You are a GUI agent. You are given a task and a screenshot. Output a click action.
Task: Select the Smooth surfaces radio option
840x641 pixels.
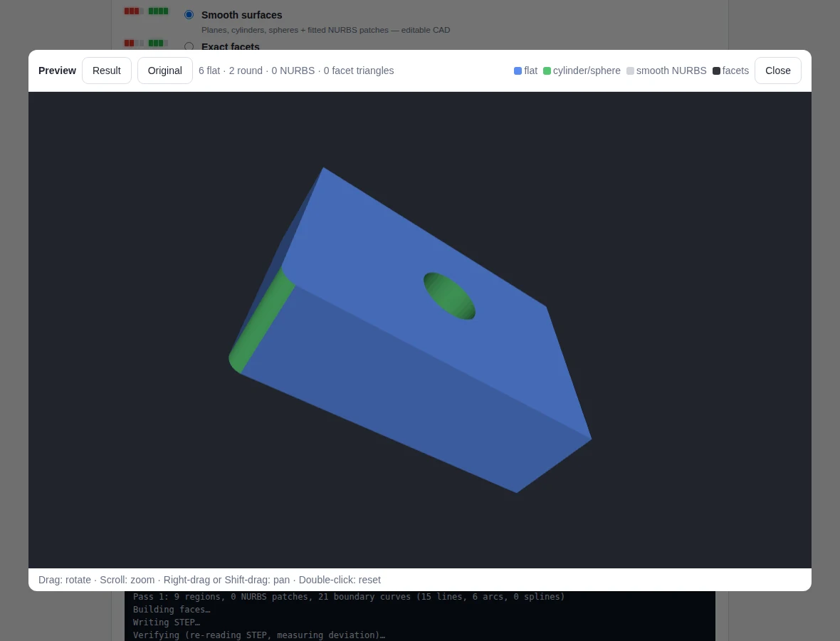click(189, 15)
